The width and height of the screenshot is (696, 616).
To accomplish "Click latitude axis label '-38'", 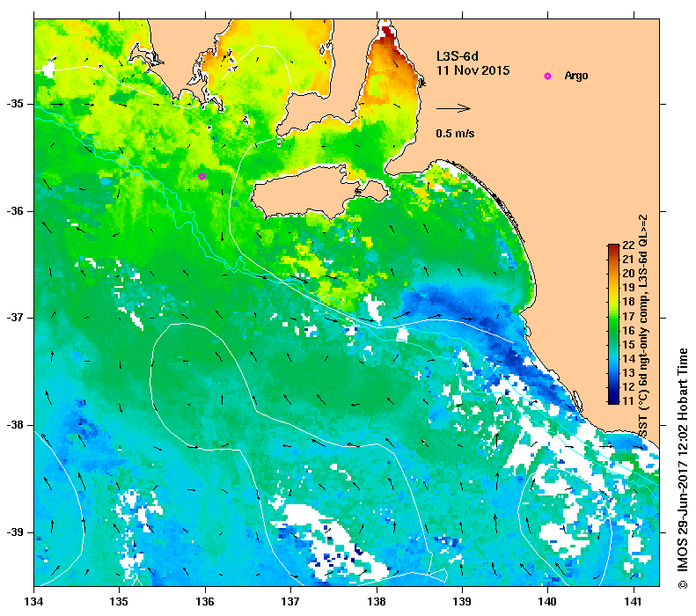I will point(15,425).
